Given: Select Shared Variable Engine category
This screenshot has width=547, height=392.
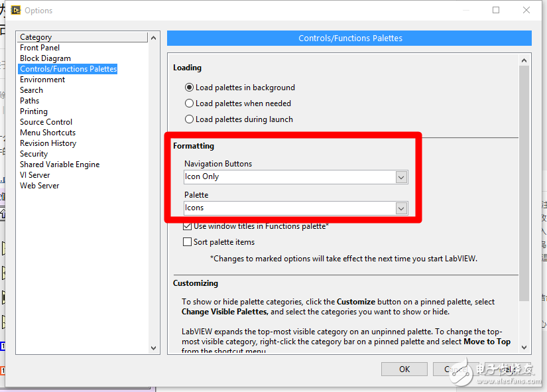Looking at the screenshot, I should [x=60, y=164].
